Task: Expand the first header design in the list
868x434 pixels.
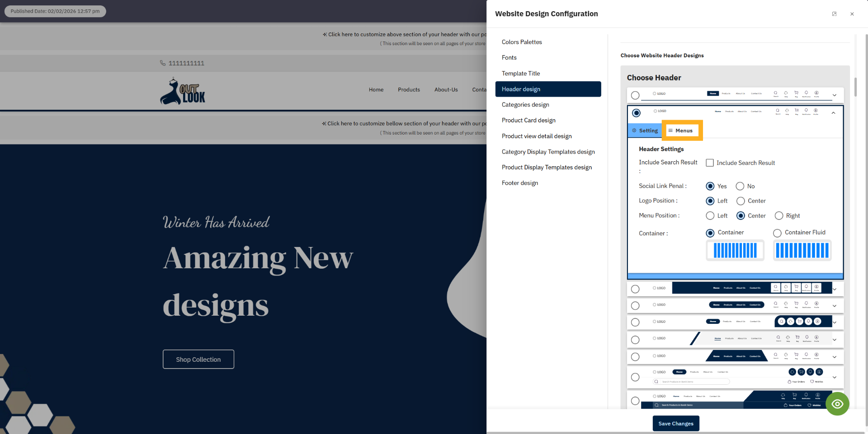Action: [834, 95]
